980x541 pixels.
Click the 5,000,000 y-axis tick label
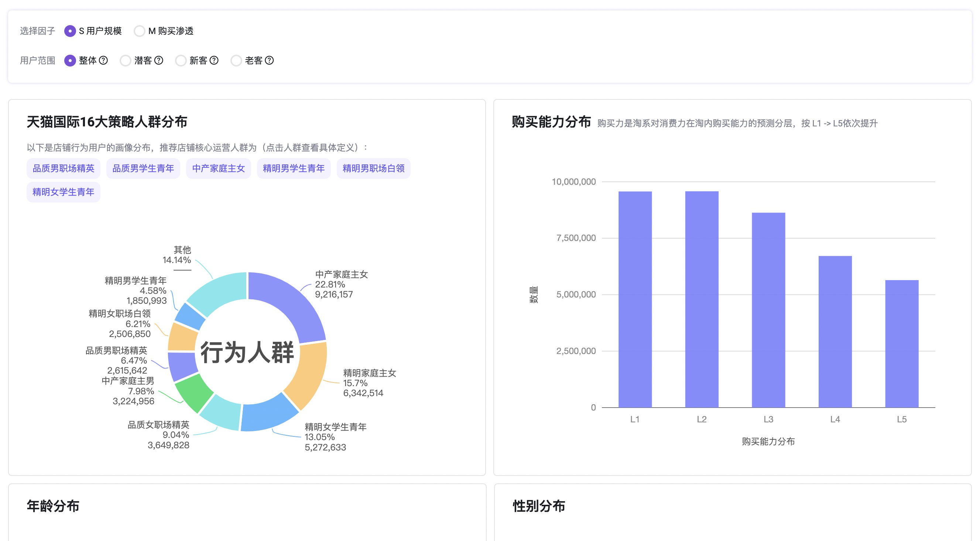[576, 294]
